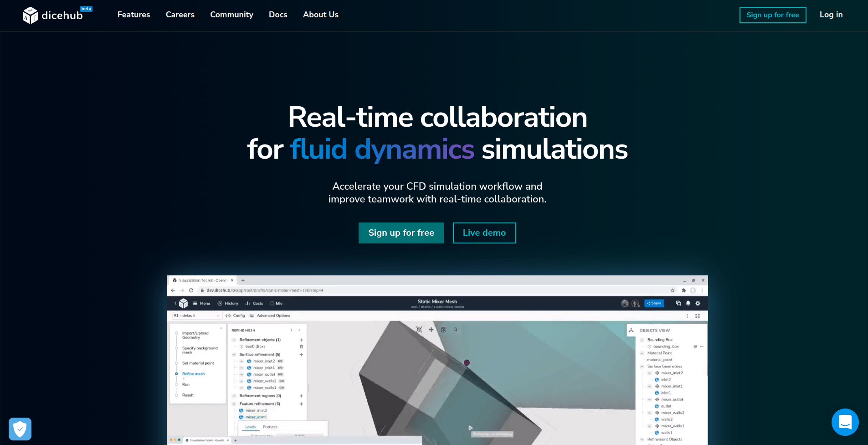Open the settings gear in the demo app
868x445 pixels.
(698, 303)
